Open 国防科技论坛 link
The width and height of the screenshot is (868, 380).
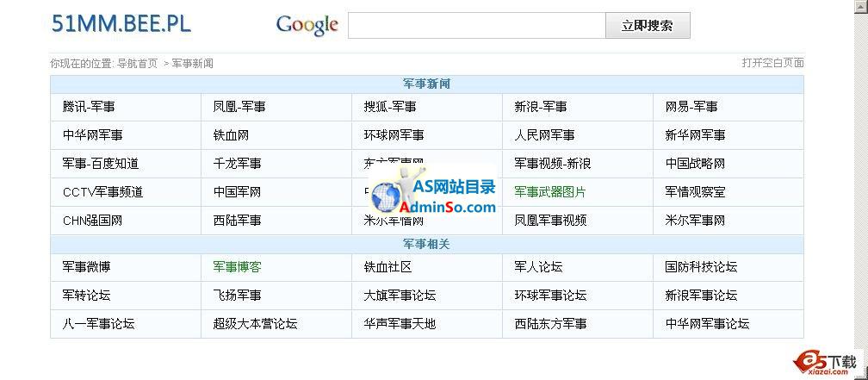pyautogui.click(x=701, y=267)
